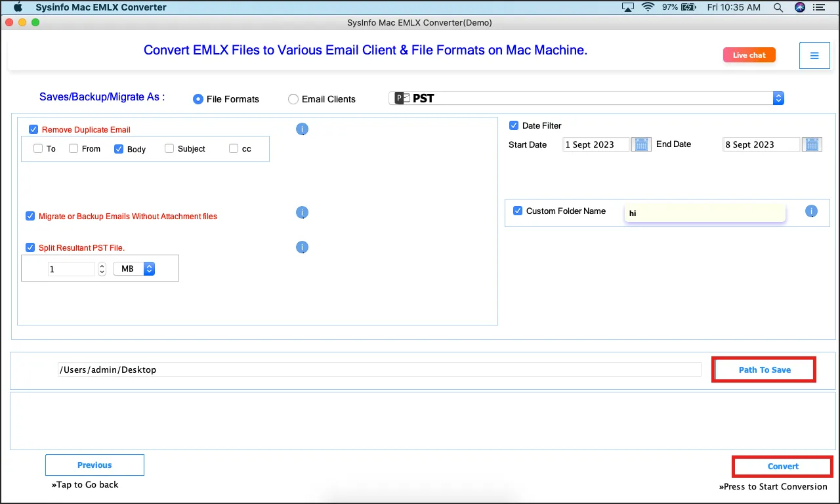The width and height of the screenshot is (840, 504).
Task: Select the File Formats radio option
Action: (198, 99)
